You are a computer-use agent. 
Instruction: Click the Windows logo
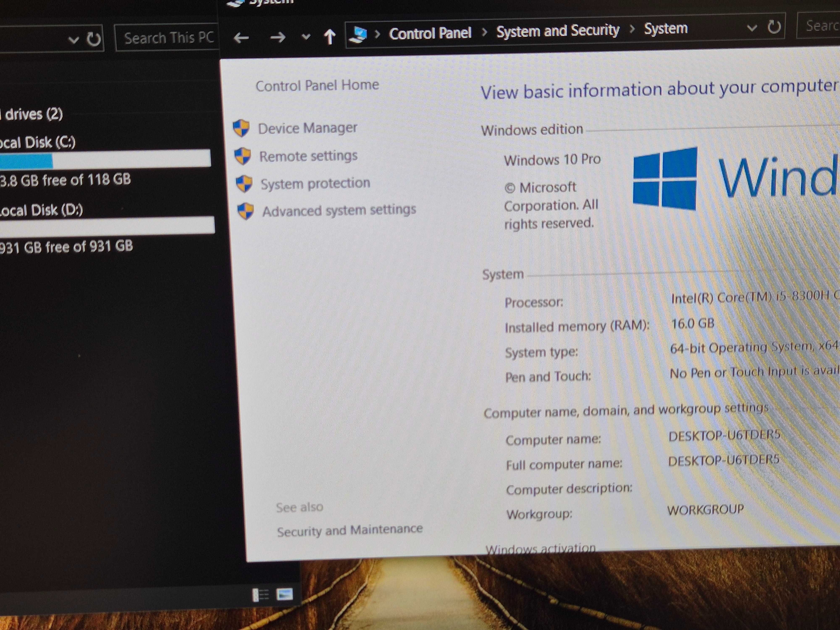coord(665,178)
